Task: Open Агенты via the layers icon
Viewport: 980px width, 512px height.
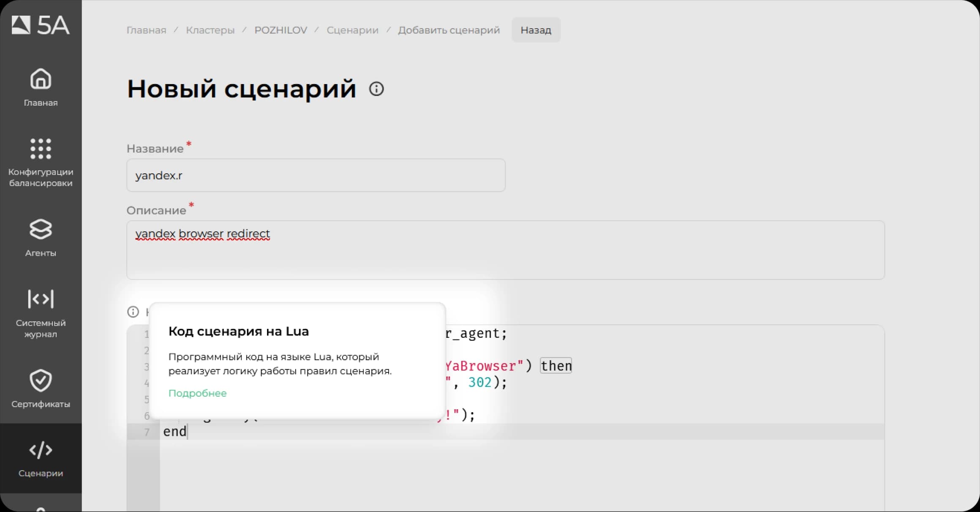Action: (x=41, y=230)
